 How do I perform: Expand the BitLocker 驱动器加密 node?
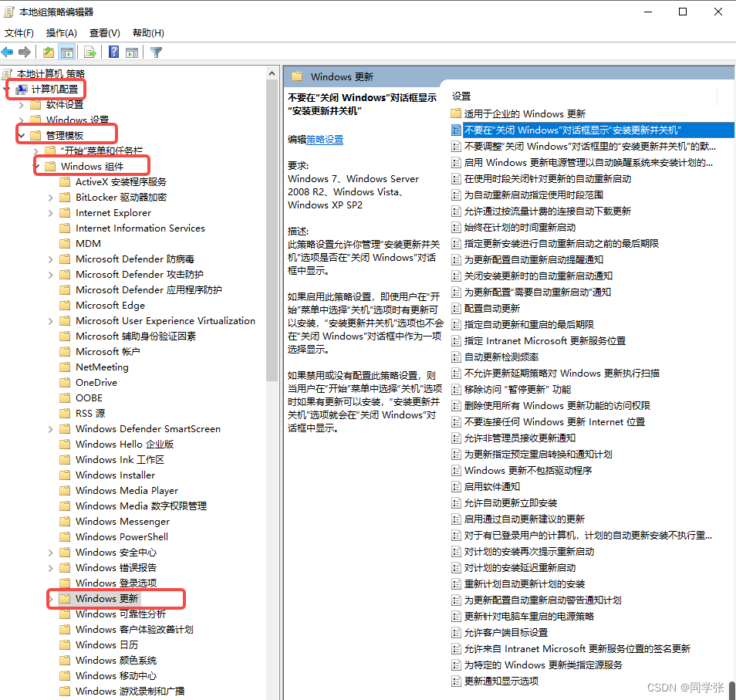(51, 198)
